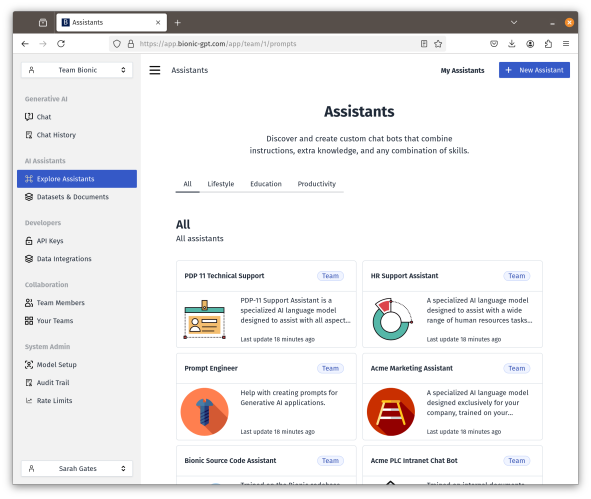Select the Explore Assistants sidebar icon
The width and height of the screenshot is (591, 499).
click(29, 179)
